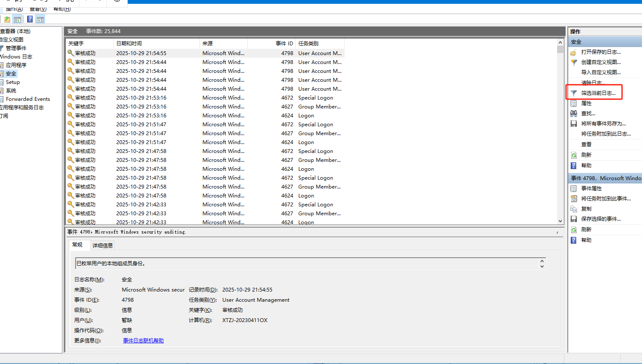The image size is (642, 364).
Task: Click event list scrollbar down arrow
Action: tap(560, 221)
